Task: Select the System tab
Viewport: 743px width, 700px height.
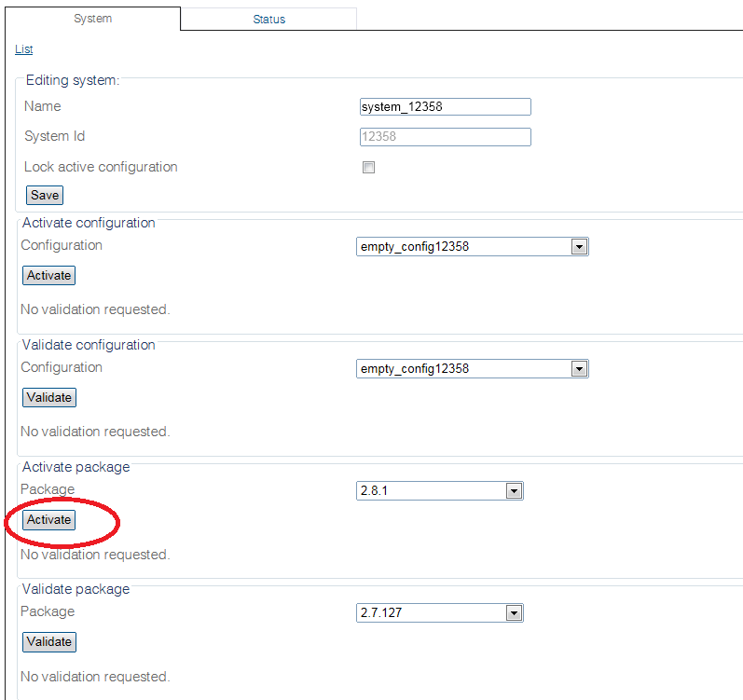Action: pos(92,19)
